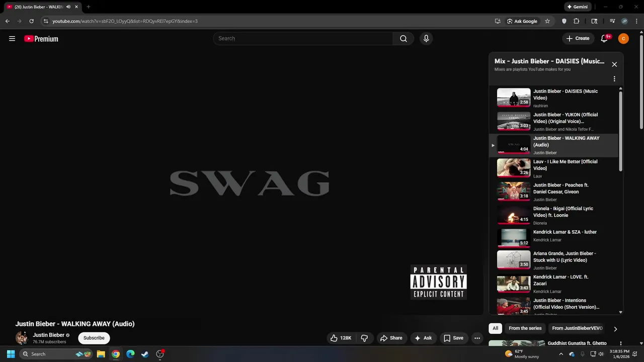Open Chrome extensions puzzle icon
Image resolution: width=644 pixels, height=362 pixels.
click(577, 21)
